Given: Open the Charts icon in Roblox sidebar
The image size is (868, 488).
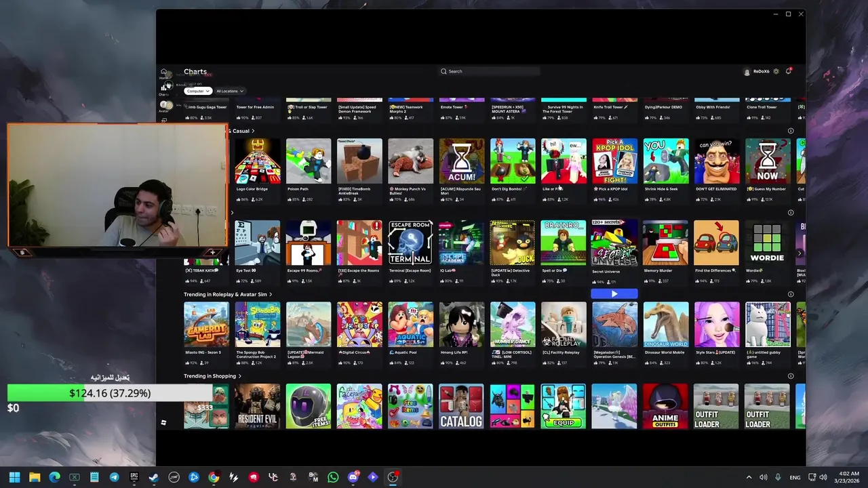Looking at the screenshot, I should pos(163,87).
